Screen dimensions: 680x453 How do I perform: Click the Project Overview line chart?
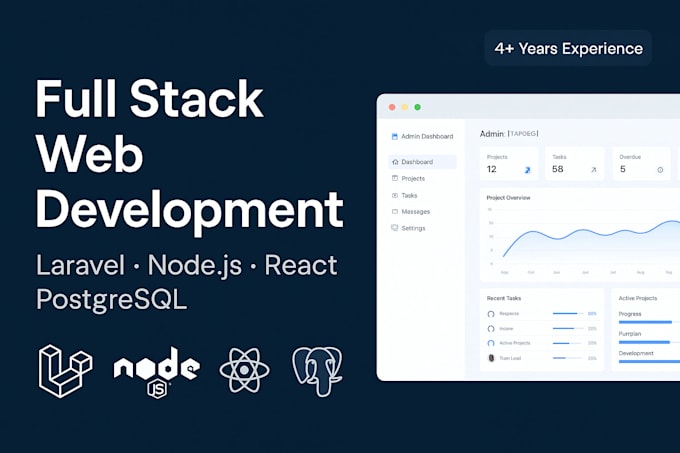583,241
